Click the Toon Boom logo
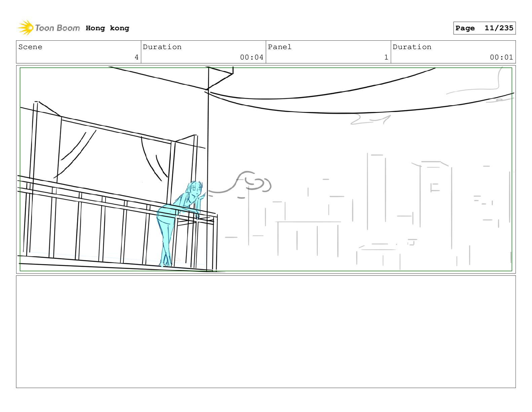Viewport: 532px width, 412px height. point(49,28)
